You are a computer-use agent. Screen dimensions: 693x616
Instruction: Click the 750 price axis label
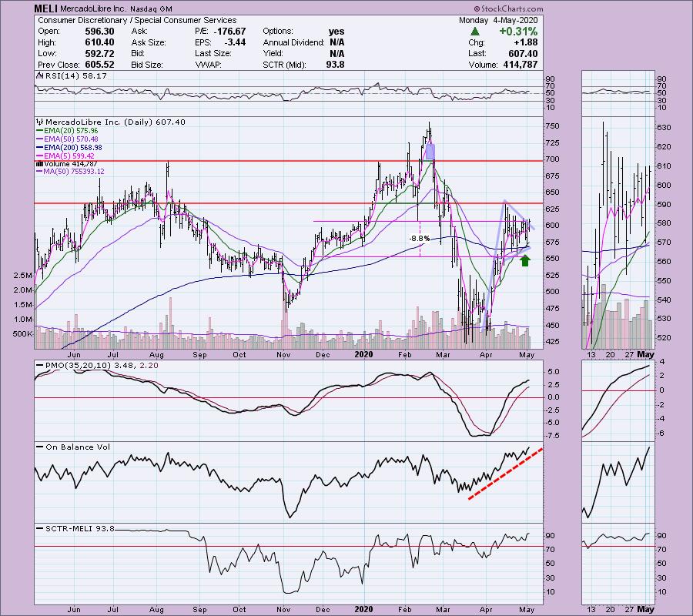pyautogui.click(x=552, y=126)
